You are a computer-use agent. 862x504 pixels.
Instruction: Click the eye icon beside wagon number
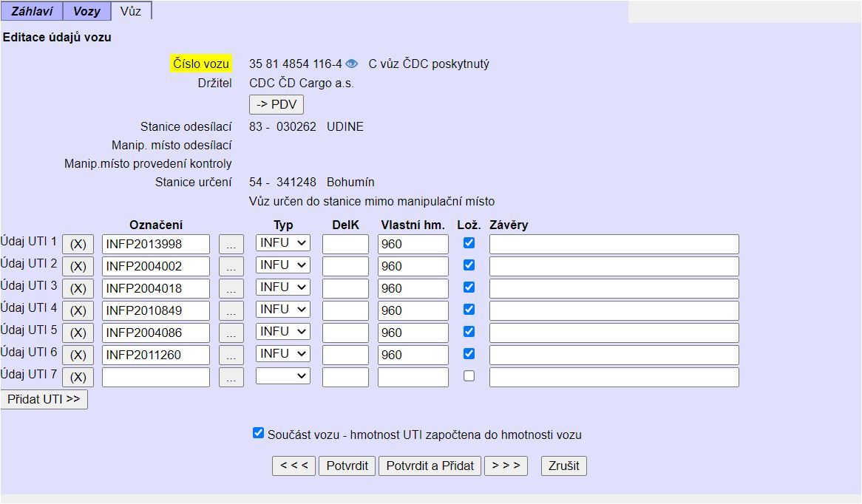click(352, 64)
